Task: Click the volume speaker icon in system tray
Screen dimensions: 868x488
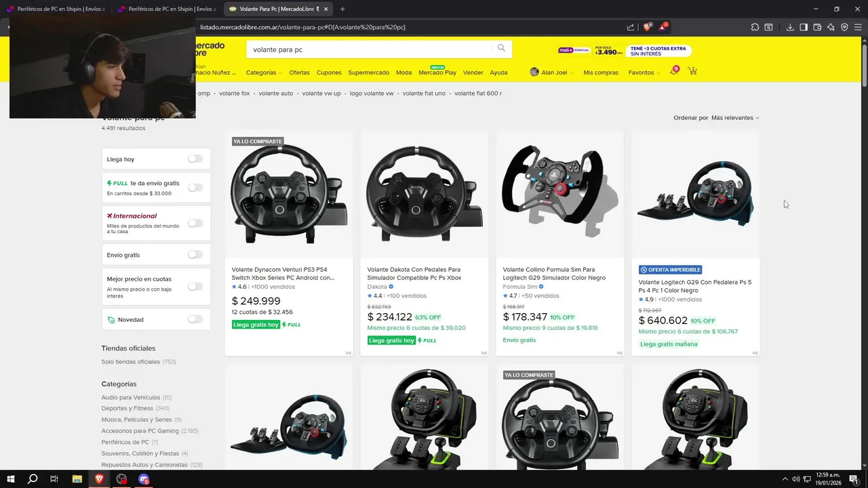Action: [x=796, y=479]
